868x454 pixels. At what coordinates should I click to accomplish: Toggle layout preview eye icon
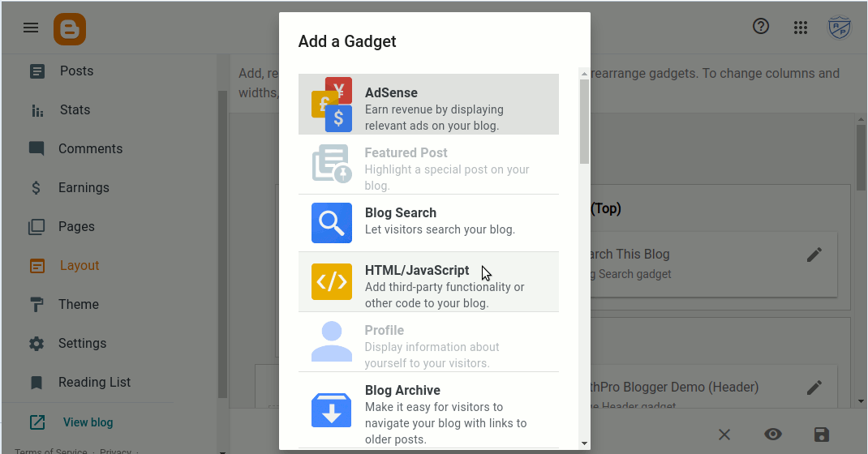[x=773, y=435]
